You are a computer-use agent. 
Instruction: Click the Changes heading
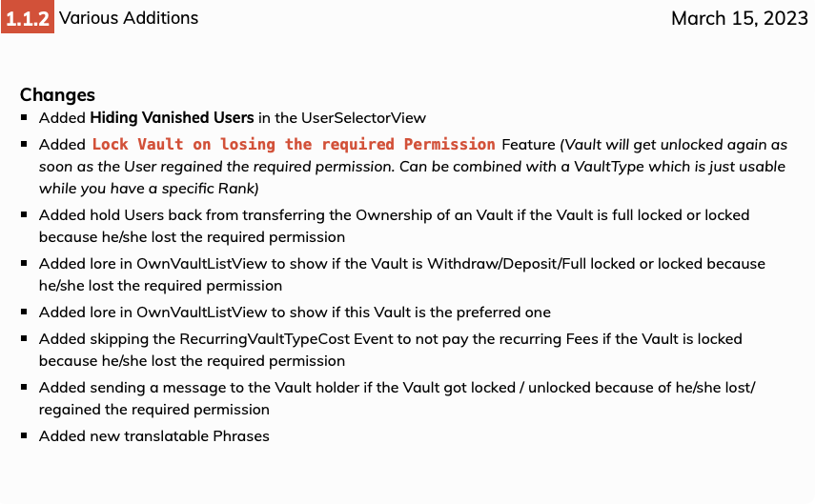tap(57, 94)
